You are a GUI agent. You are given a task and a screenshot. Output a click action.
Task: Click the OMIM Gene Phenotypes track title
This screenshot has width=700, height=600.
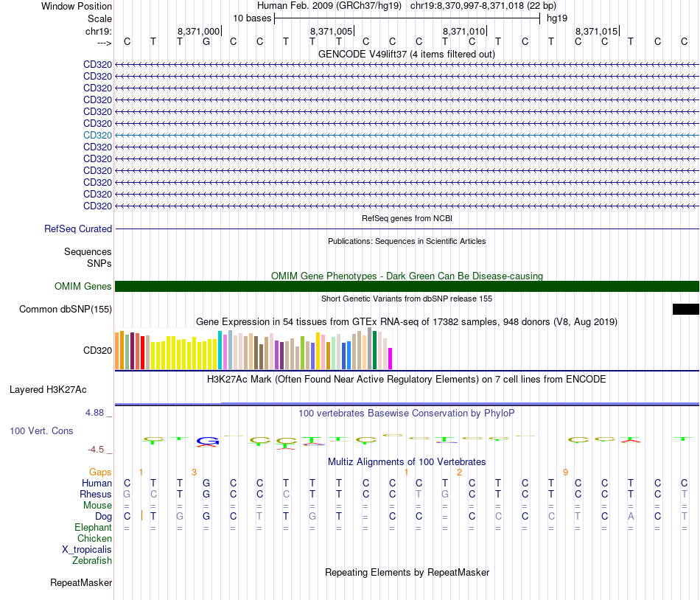pyautogui.click(x=407, y=276)
